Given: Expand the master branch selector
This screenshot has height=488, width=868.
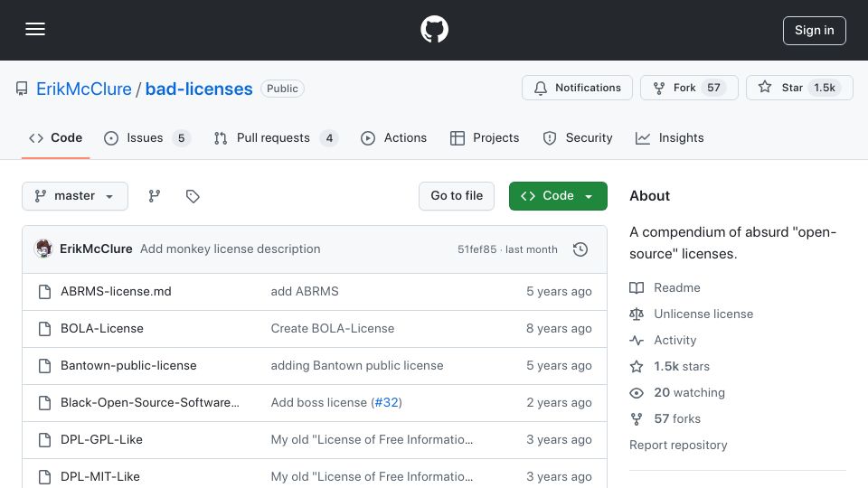Looking at the screenshot, I should [x=75, y=196].
